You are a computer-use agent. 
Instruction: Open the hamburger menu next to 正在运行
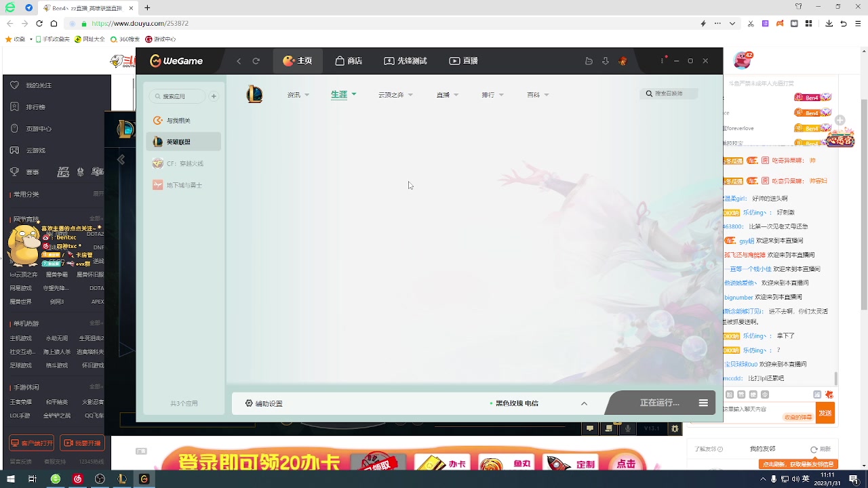click(x=703, y=402)
